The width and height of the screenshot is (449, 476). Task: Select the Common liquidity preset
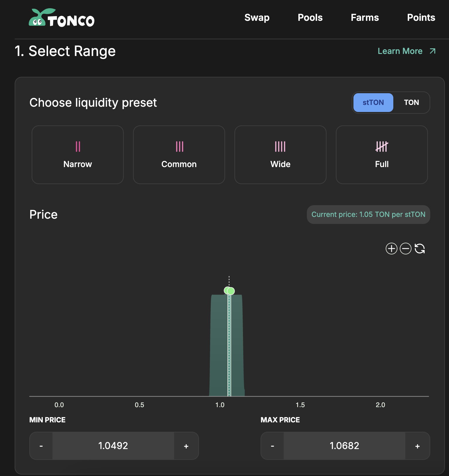point(179,155)
